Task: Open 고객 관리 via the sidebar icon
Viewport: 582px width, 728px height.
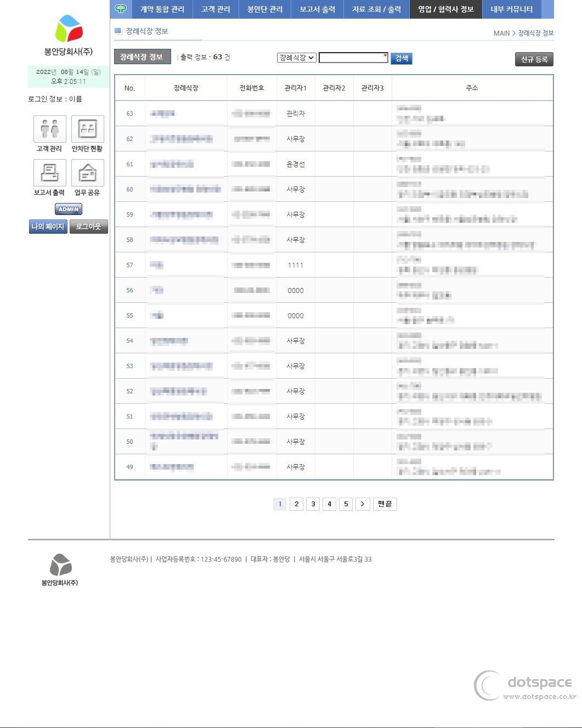Action: pyautogui.click(x=49, y=129)
